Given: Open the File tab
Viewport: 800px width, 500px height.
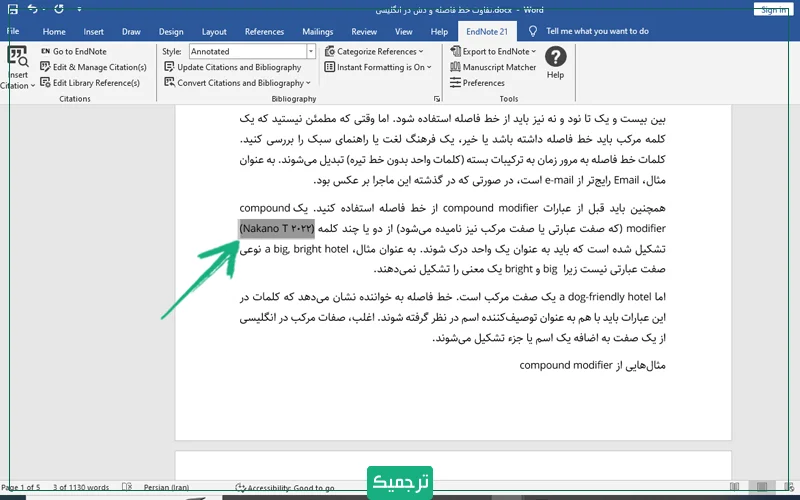Looking at the screenshot, I should pos(13,31).
